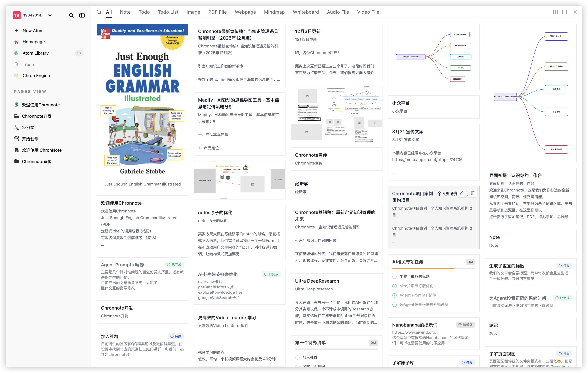Open Atom Library in sidebar
The height and width of the screenshot is (373, 588).
pyautogui.click(x=36, y=53)
